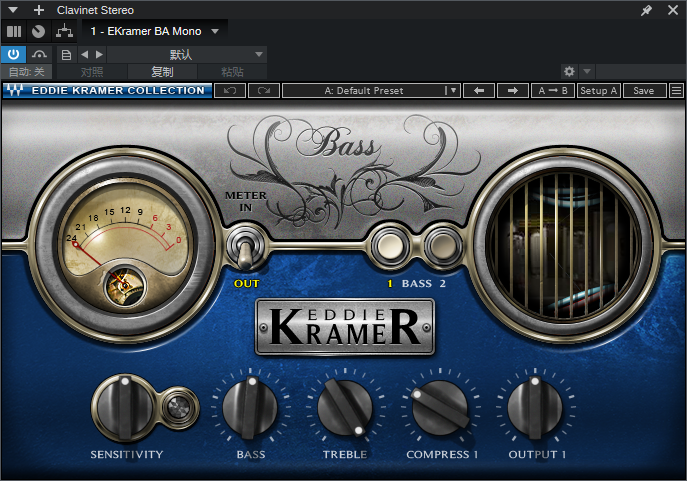
Task: Copy setup A to B
Action: pos(553,91)
